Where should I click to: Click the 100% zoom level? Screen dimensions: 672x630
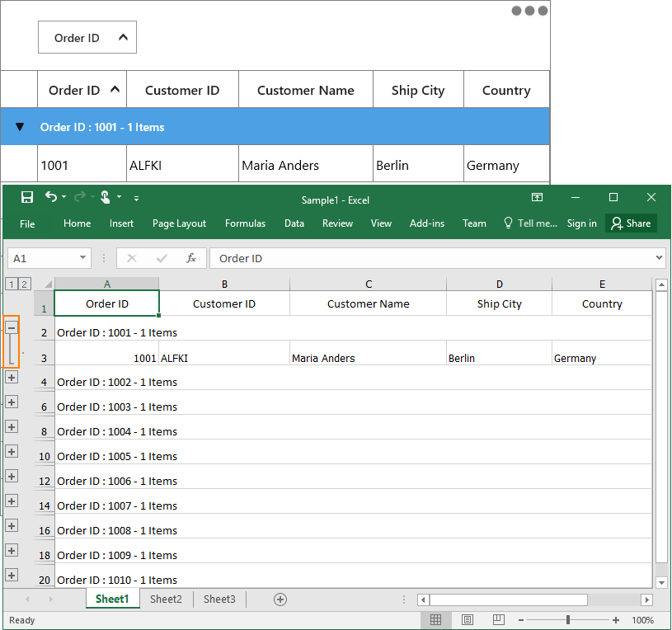point(642,620)
